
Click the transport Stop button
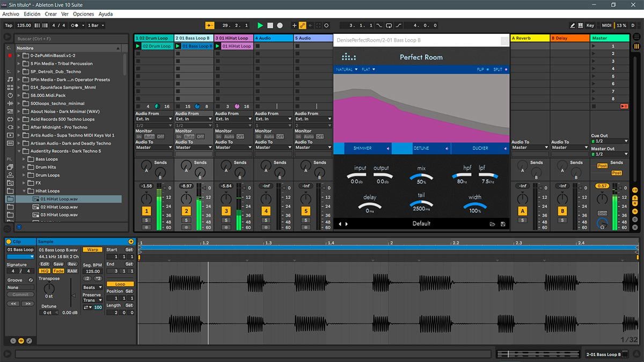(x=270, y=25)
